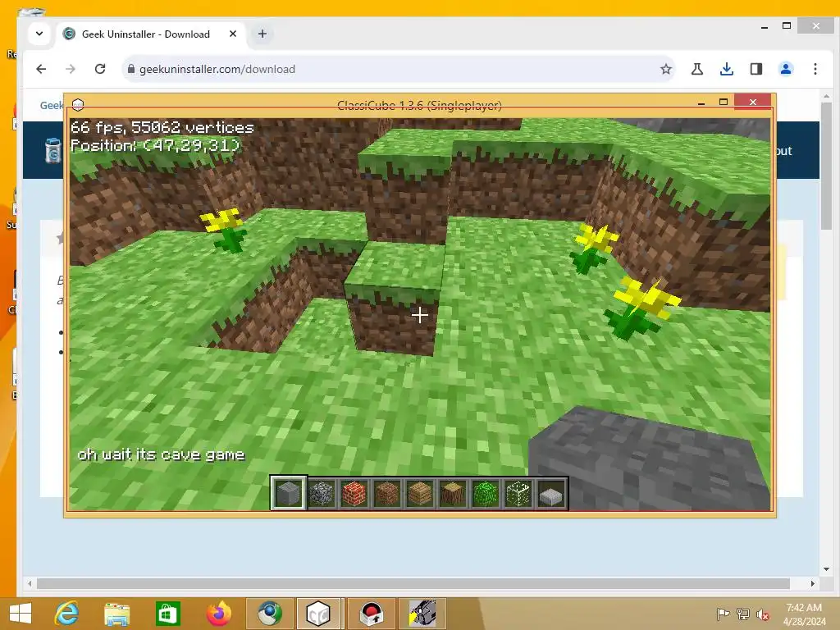Image resolution: width=840 pixels, height=630 pixels.
Task: Launch Internet Explorer from the taskbar
Action: (67, 614)
